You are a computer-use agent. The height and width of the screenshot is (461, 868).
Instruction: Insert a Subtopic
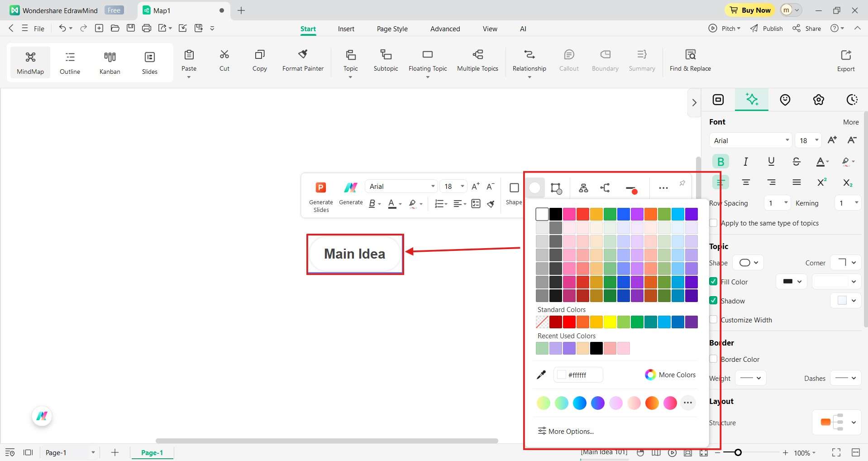pos(386,61)
